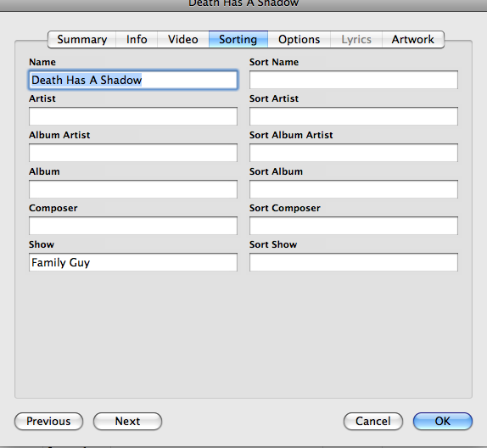This screenshot has height=448, width=487.
Task: Advance with the Next button
Action: click(x=127, y=422)
